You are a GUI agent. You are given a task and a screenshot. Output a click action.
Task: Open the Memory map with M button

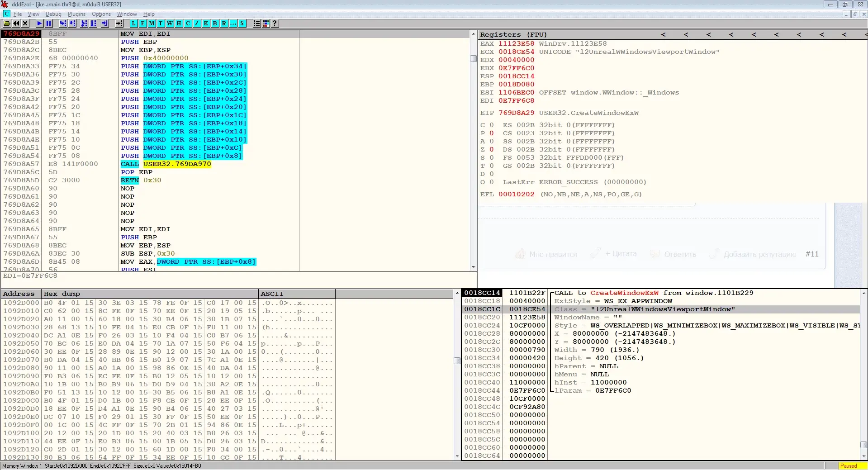pos(152,24)
